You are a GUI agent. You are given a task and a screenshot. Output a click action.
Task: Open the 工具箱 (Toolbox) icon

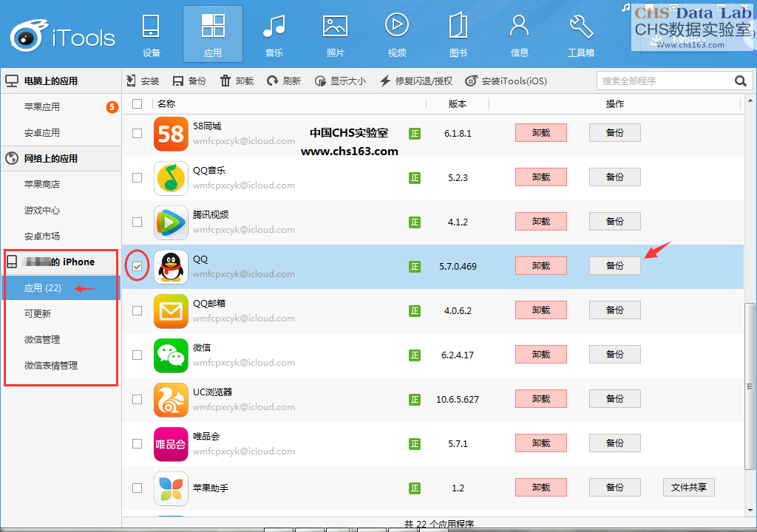pos(581,35)
